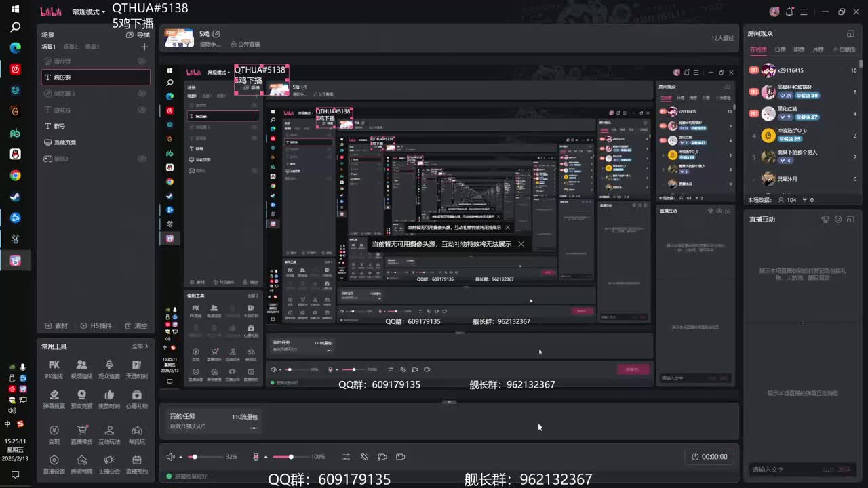Open the 心愿礼物 tool
Viewport: 868px width, 488px height.
(x=136, y=399)
